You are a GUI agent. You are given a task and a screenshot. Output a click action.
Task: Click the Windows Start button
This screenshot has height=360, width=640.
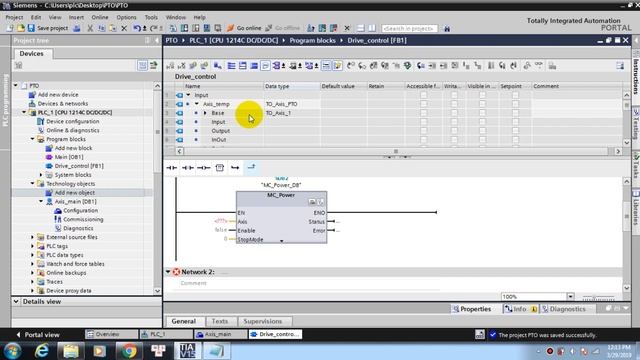pos(13,351)
